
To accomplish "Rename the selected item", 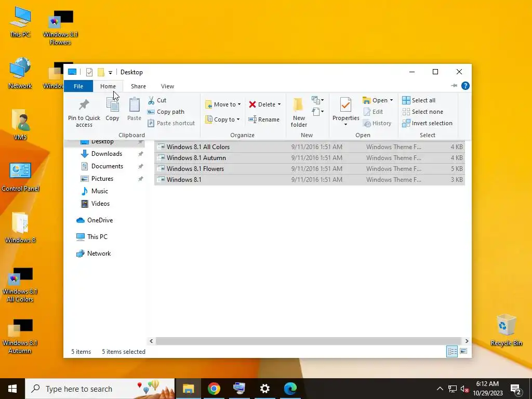I will pos(264,119).
